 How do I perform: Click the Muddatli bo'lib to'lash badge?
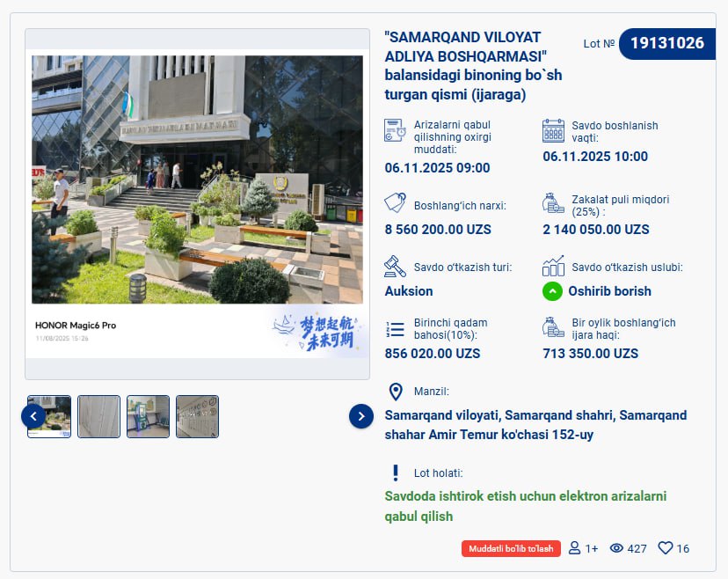[x=511, y=548]
